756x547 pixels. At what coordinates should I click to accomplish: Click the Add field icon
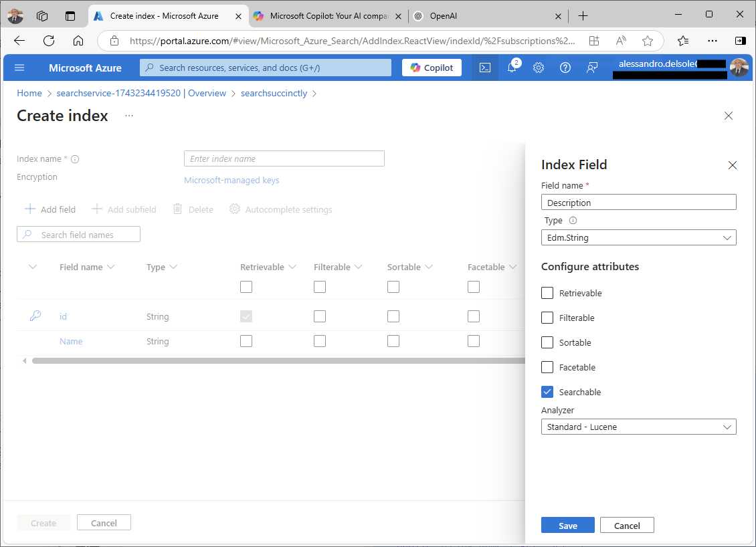[50, 209]
